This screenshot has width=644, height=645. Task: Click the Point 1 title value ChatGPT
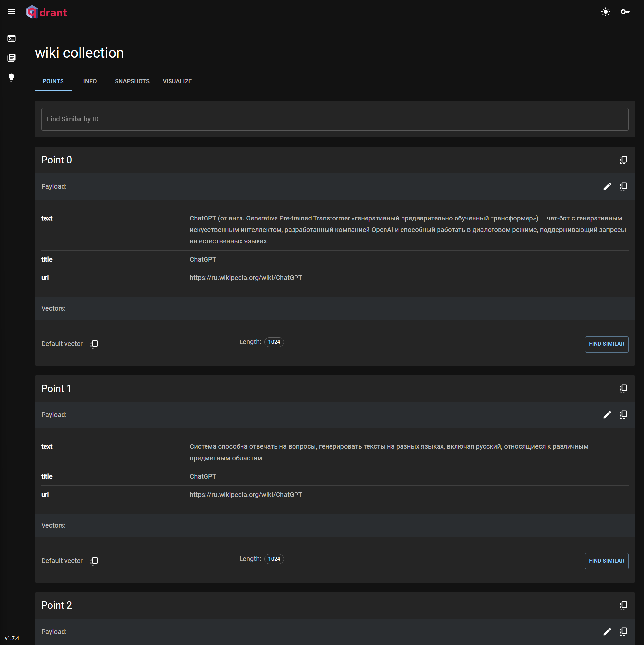point(203,477)
